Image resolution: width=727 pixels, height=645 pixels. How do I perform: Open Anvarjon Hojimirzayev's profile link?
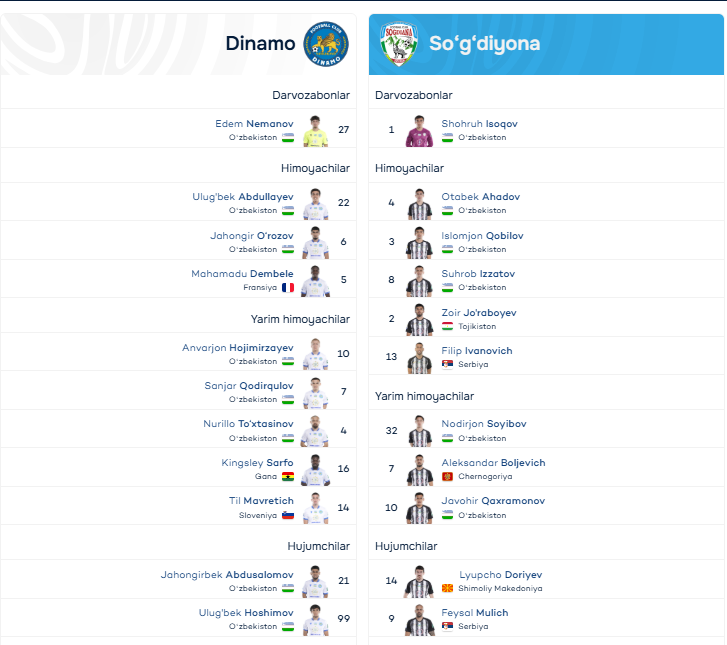click(x=238, y=348)
